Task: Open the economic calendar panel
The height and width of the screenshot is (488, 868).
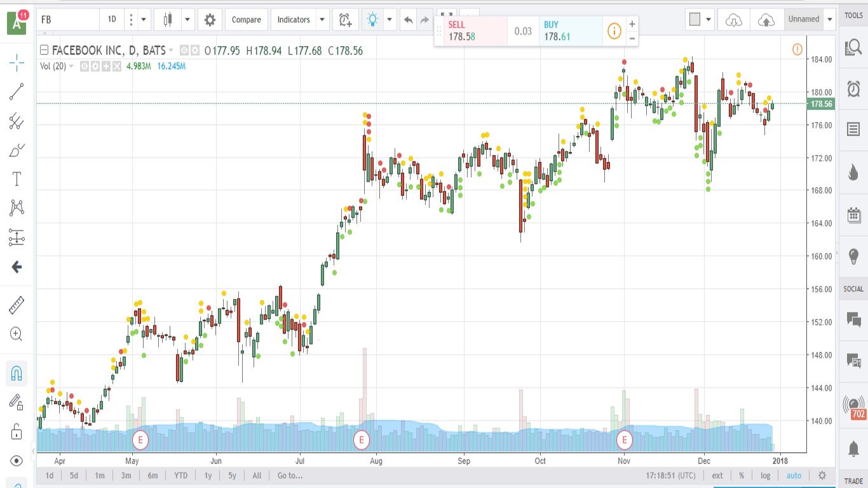Action: pyautogui.click(x=853, y=215)
